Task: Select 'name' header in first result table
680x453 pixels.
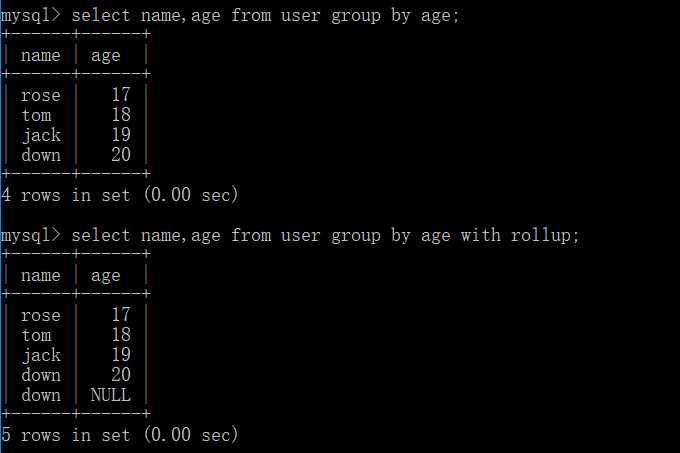Action: point(41,55)
